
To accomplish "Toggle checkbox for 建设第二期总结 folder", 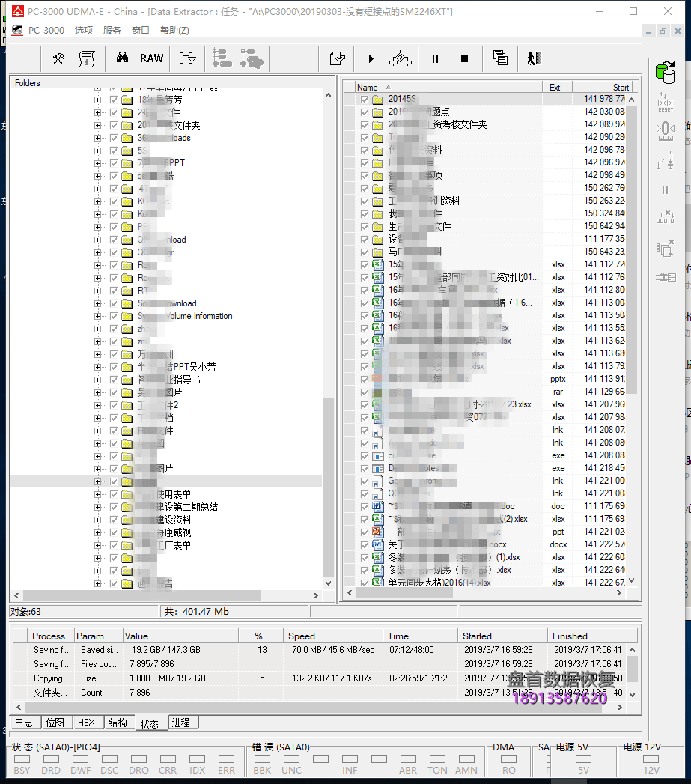I will pos(114,508).
